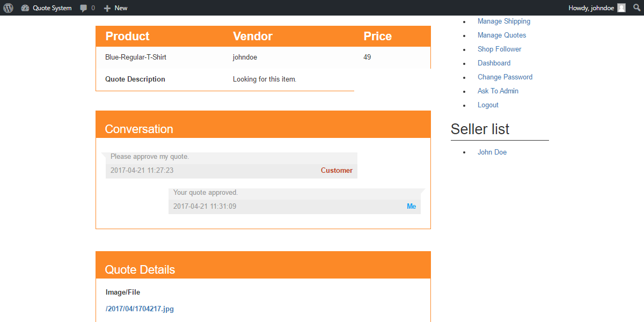Open the Manage Quotes page

(x=501, y=35)
